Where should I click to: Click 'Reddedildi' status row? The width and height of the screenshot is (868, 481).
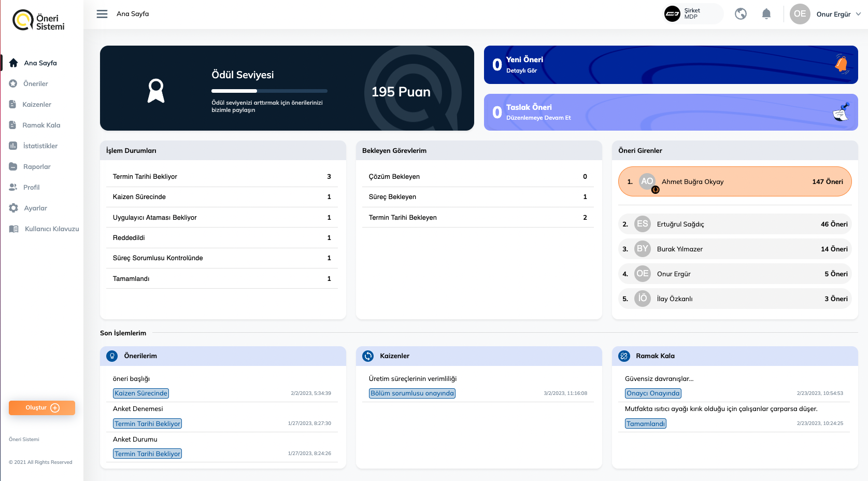[x=222, y=238]
